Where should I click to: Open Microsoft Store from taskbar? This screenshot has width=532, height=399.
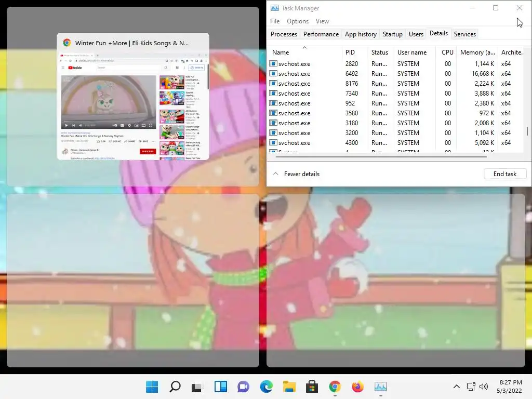click(x=312, y=387)
